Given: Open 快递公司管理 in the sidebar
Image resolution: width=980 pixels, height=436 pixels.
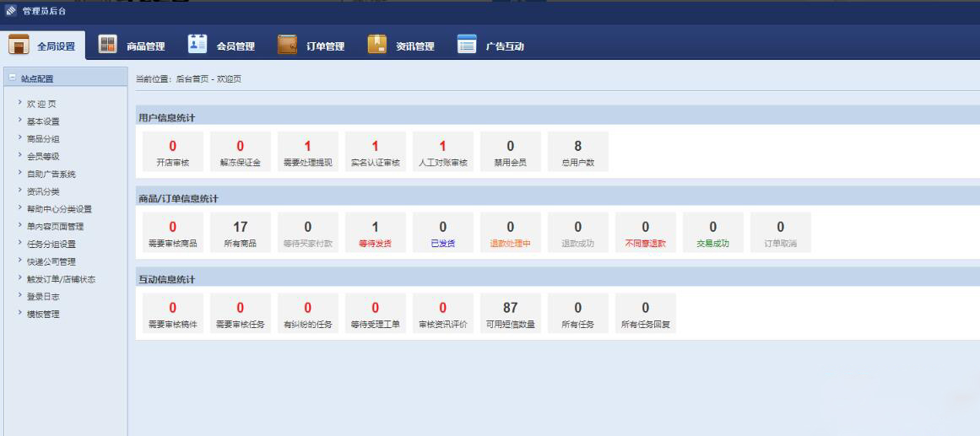Looking at the screenshot, I should 54,261.
